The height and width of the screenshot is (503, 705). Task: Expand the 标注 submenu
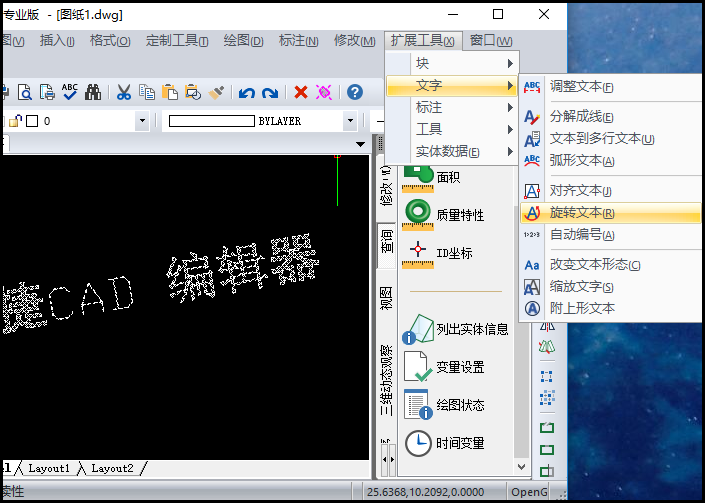click(x=450, y=108)
